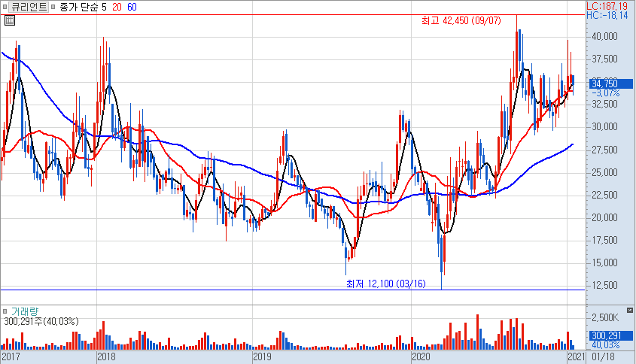The image size is (636, 364).
Task: Click the 25,000 price axis label
Action: click(605, 173)
